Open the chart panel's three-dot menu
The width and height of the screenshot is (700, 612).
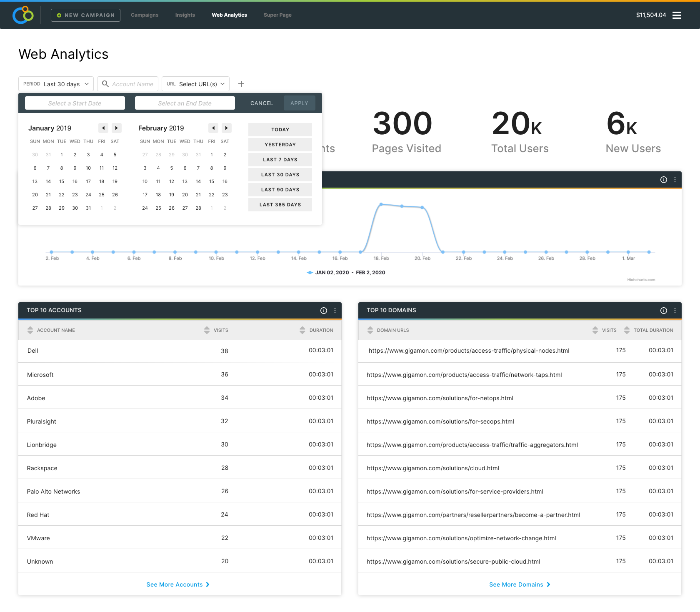[x=675, y=180]
